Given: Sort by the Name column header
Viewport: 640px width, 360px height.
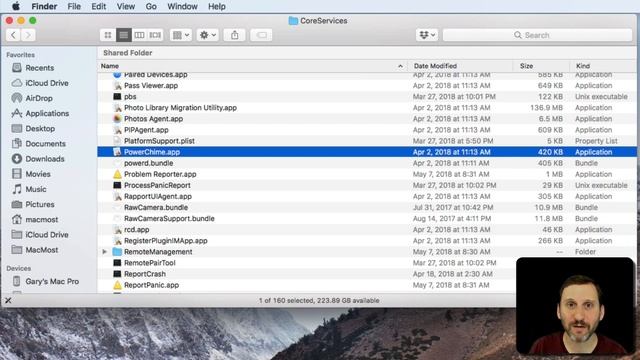Looking at the screenshot, I should 252,66.
